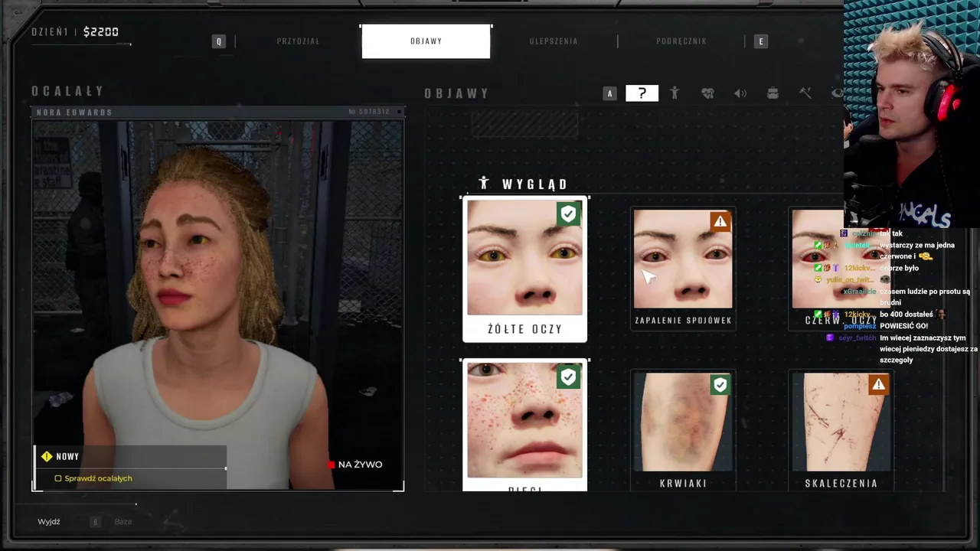This screenshot has height=551, width=980.
Task: Click green shield badge on freckles card
Action: [568, 377]
